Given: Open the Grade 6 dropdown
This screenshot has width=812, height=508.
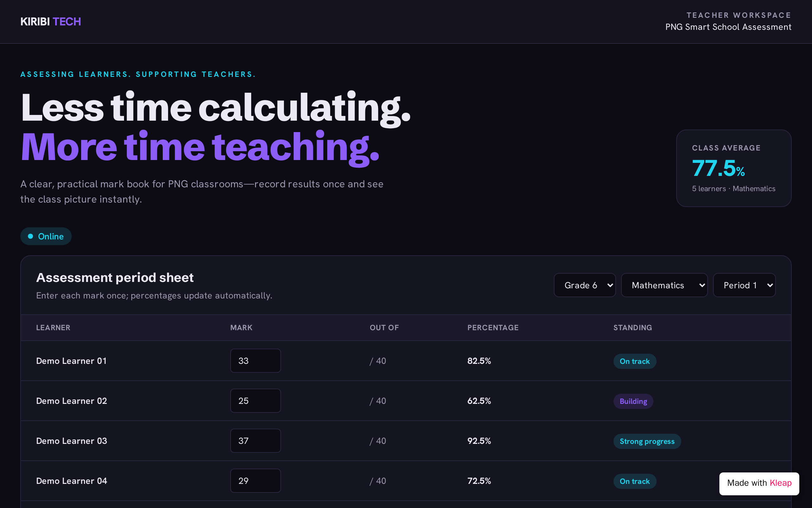Looking at the screenshot, I should tap(585, 285).
